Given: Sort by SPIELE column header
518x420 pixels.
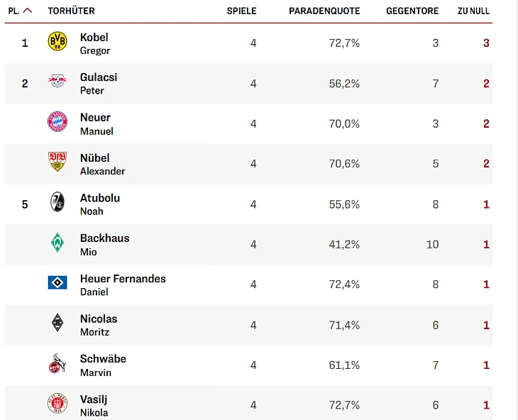Looking at the screenshot, I should (x=241, y=11).
